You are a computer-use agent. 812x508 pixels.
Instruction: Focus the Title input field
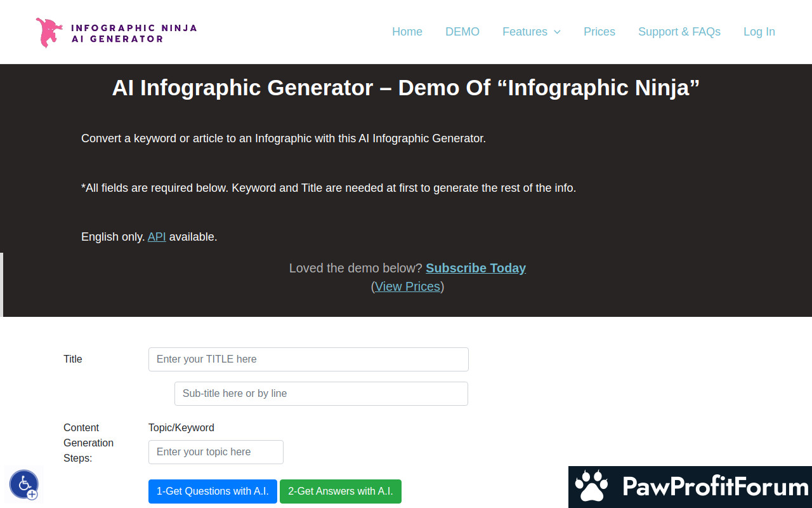pos(308,359)
